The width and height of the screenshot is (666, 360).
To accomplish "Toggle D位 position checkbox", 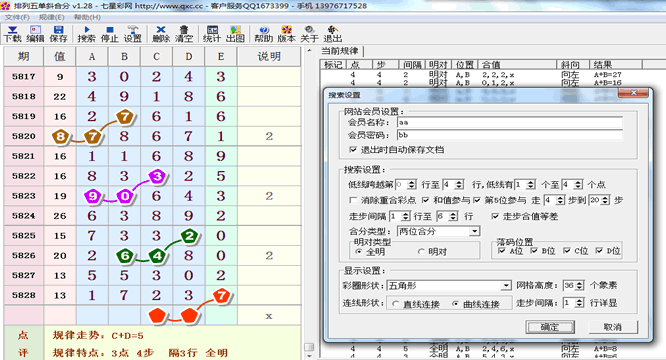I will 599,251.
